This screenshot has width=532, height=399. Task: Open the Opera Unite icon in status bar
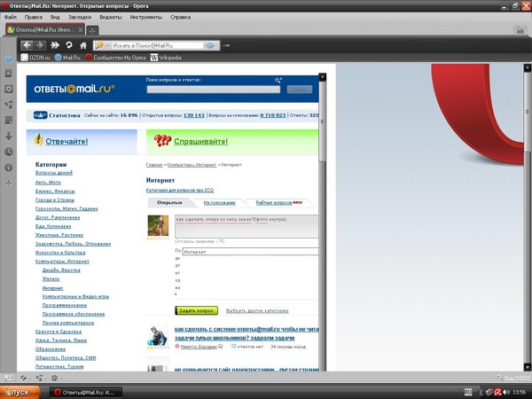41,378
